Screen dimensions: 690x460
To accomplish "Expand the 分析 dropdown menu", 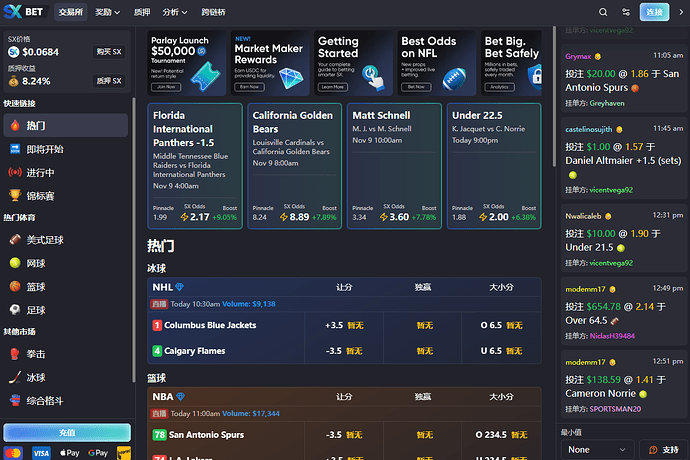I will tap(175, 12).
